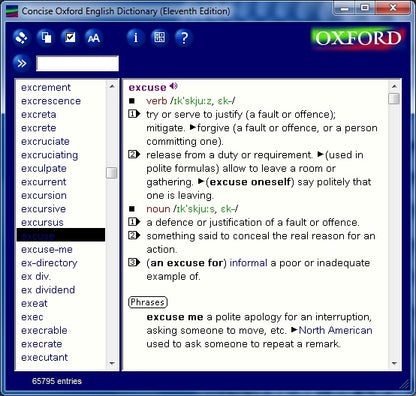Click bold 'an excuse for' phrase
Viewport: 416px width, 396px height.
(187, 263)
